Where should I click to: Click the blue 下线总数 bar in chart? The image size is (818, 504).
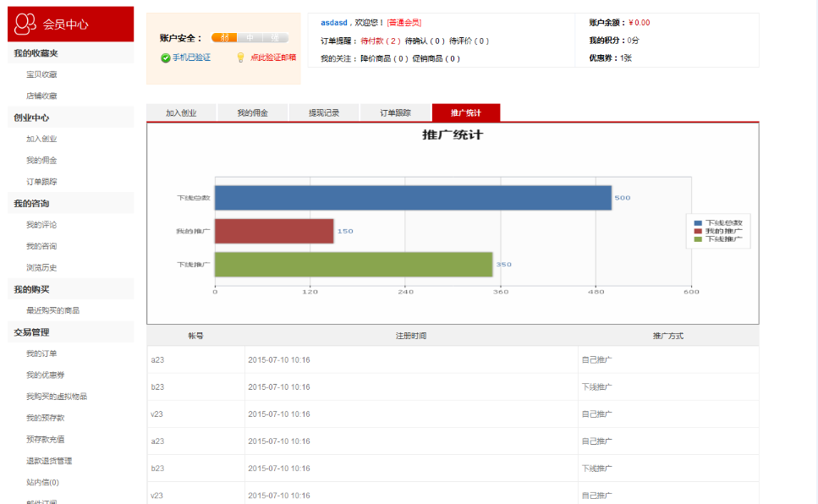tap(413, 198)
